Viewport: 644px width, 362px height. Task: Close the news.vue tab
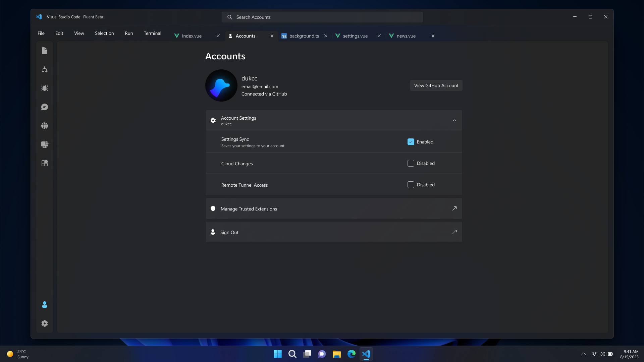click(x=433, y=36)
